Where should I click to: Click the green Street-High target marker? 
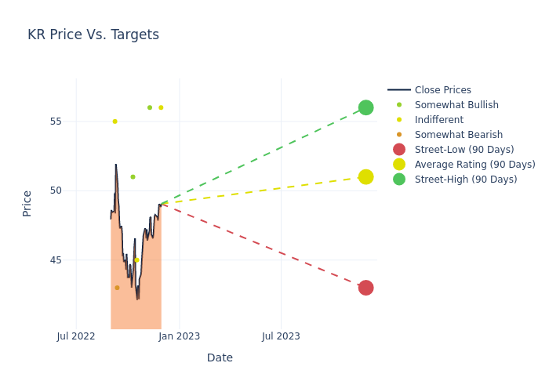click(x=365, y=107)
